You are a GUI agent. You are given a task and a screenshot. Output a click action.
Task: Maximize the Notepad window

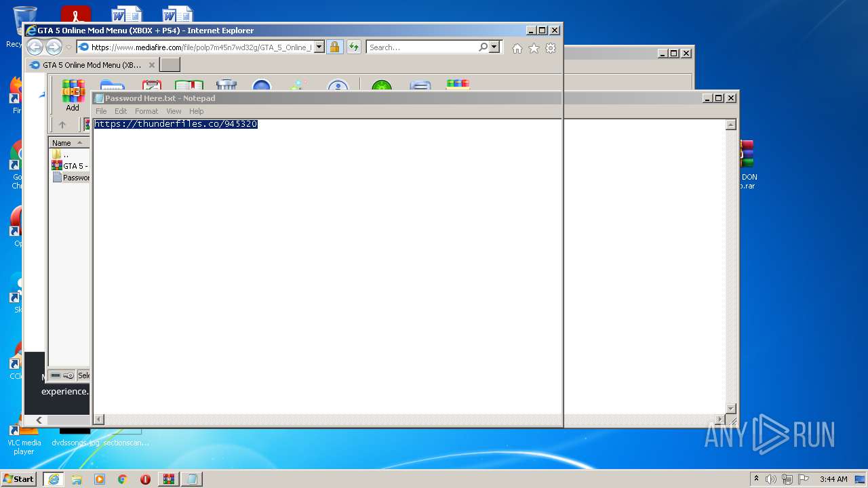(x=719, y=98)
